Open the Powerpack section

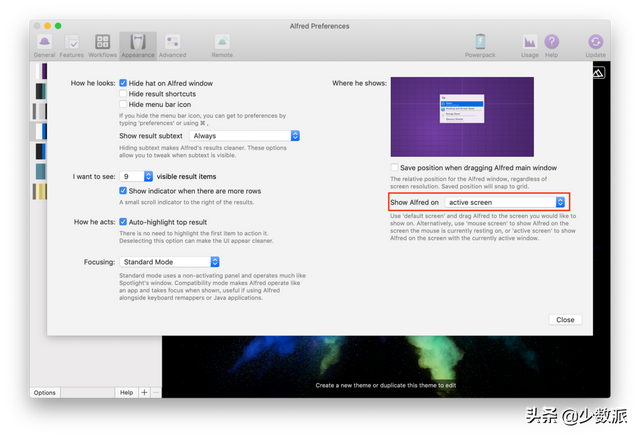(480, 46)
